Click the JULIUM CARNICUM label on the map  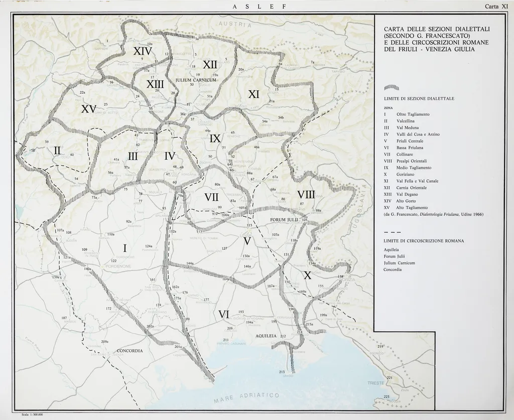pos(196,80)
